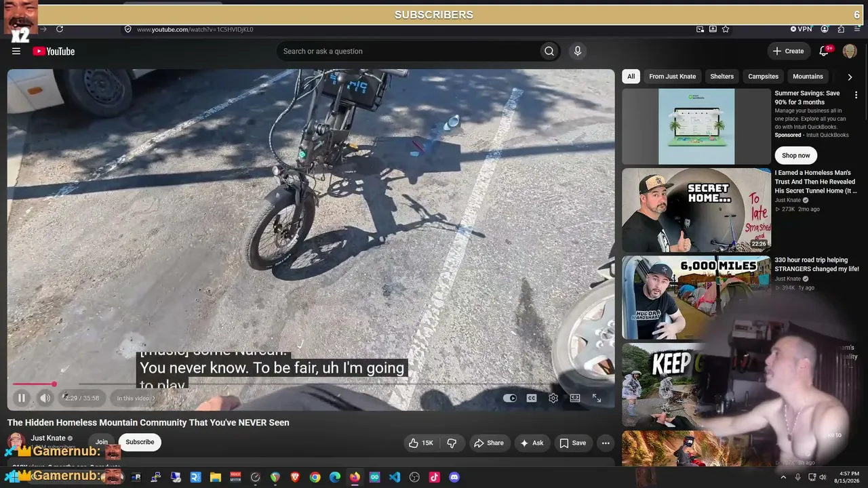This screenshot has width=868, height=488.
Task: Switch to theater mode
Action: click(575, 399)
